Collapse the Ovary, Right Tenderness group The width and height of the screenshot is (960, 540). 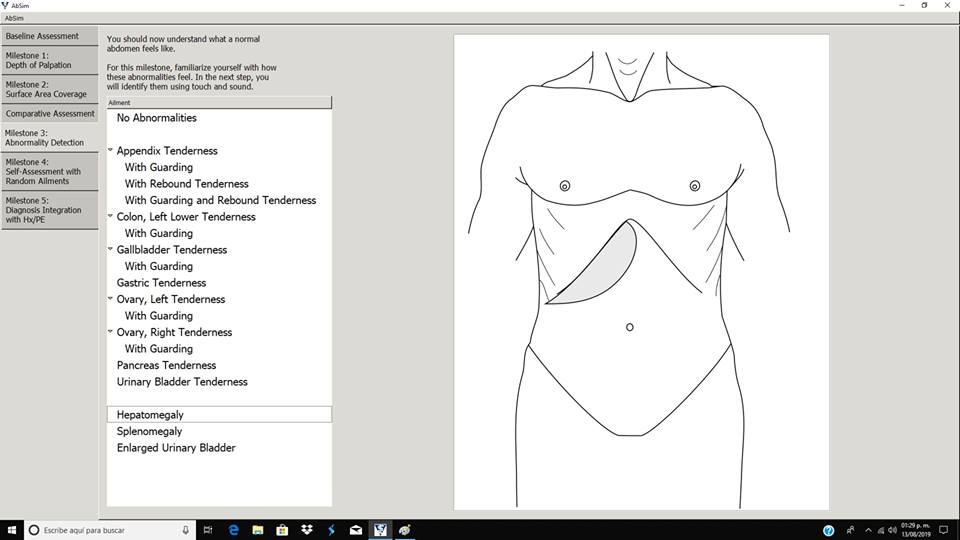click(110, 332)
